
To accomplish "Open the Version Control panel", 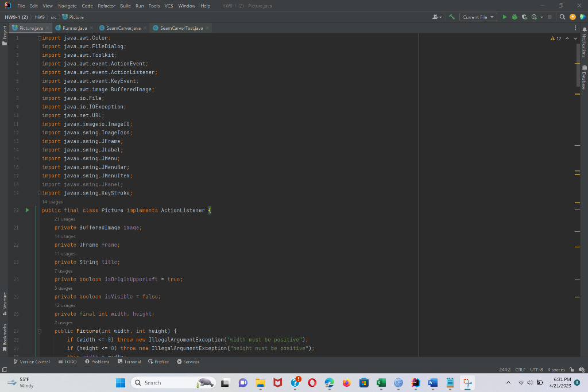I will click(32, 362).
